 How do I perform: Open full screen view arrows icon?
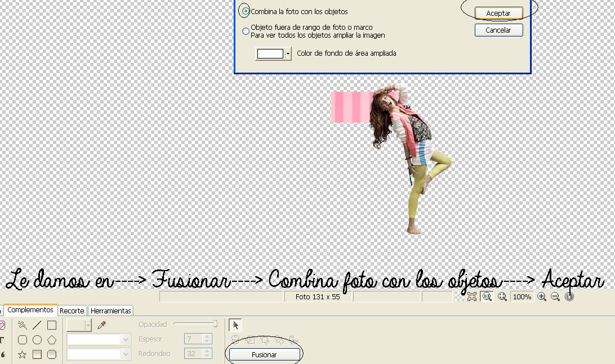click(x=472, y=296)
